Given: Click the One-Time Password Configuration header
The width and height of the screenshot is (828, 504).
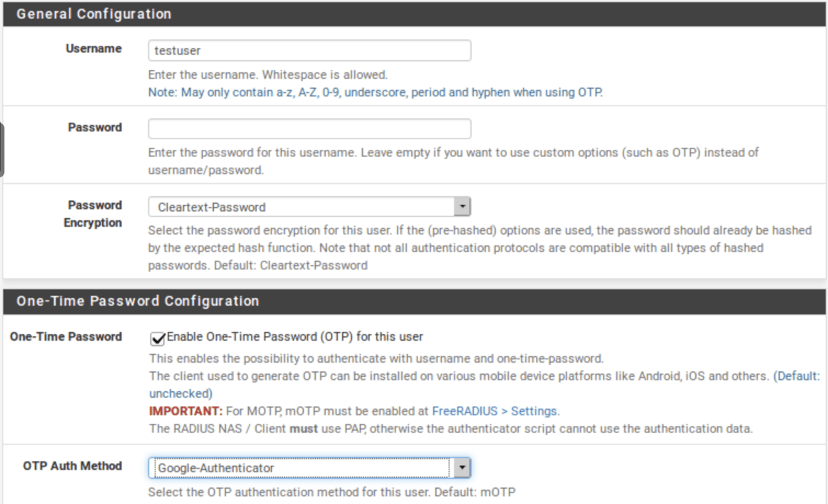Looking at the screenshot, I should pos(137,301).
